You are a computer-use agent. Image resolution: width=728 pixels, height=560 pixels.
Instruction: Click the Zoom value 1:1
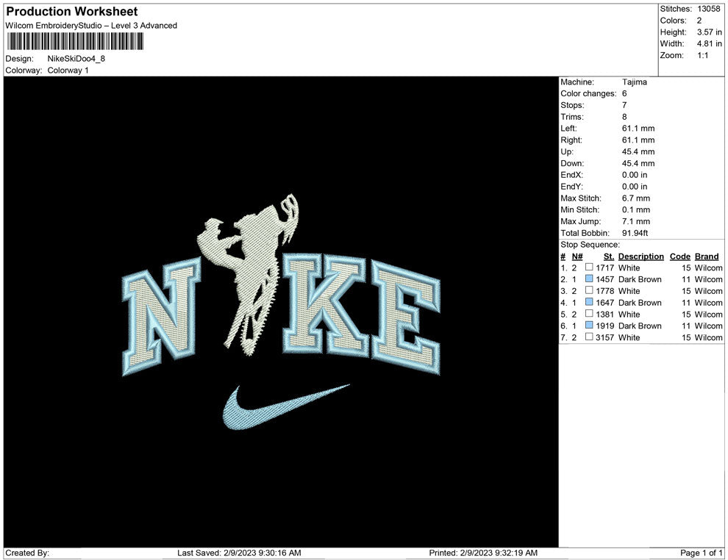(702, 55)
